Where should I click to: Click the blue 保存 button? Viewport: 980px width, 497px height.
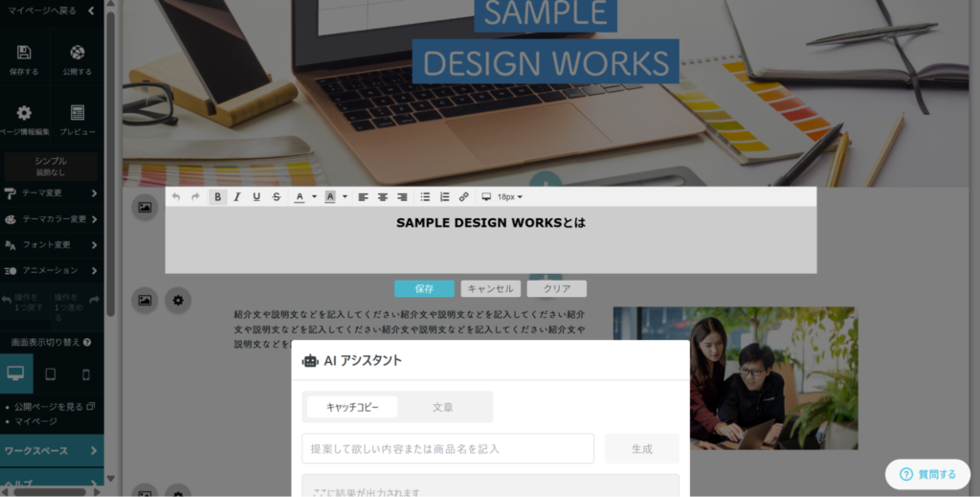[424, 289]
